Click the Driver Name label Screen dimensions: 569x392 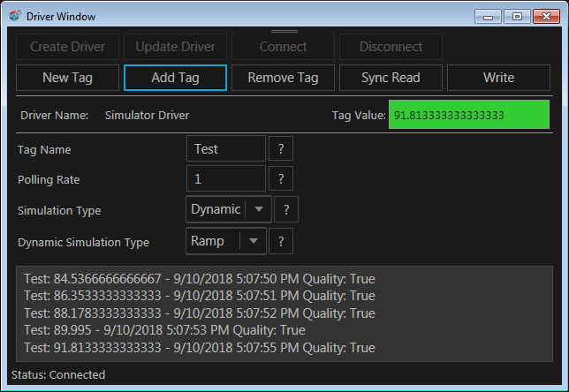(x=55, y=116)
